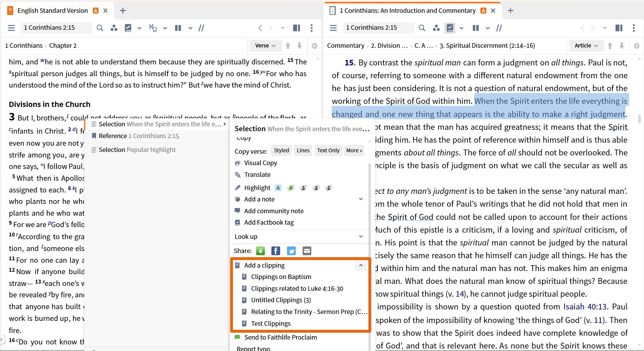Close the ESV locator bar
Viewport: 644px width, 351px height.
tap(314, 46)
